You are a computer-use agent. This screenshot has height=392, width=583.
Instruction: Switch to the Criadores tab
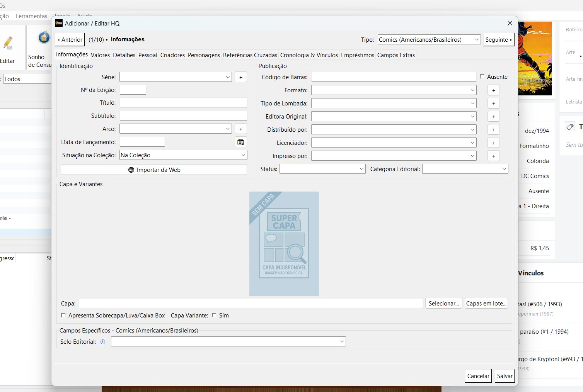click(x=172, y=55)
